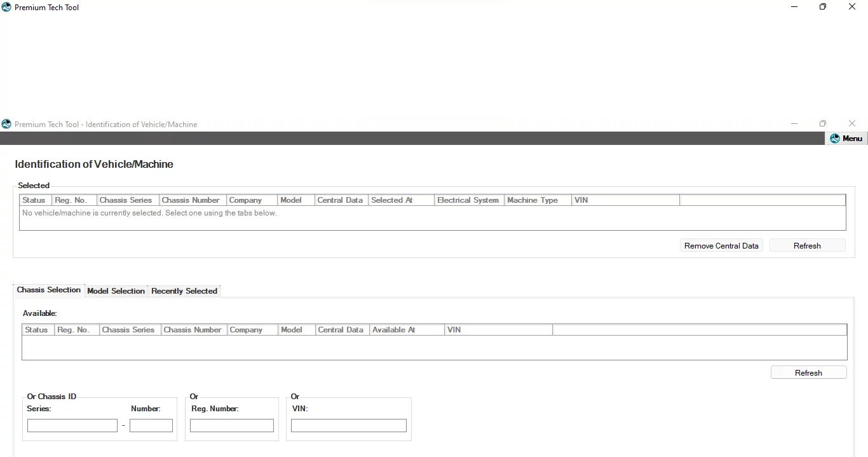Screen dimensions: 868x457
Task: Click the VIN input field
Action: point(348,425)
